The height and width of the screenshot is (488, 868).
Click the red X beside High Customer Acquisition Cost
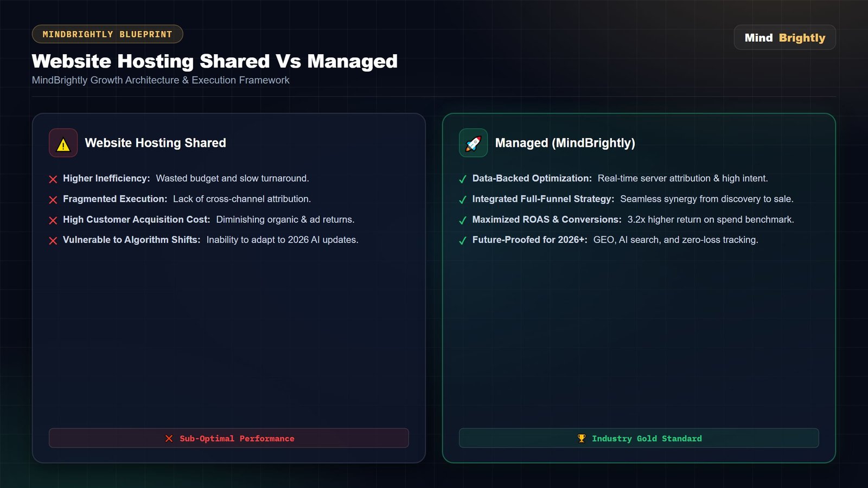pyautogui.click(x=53, y=221)
